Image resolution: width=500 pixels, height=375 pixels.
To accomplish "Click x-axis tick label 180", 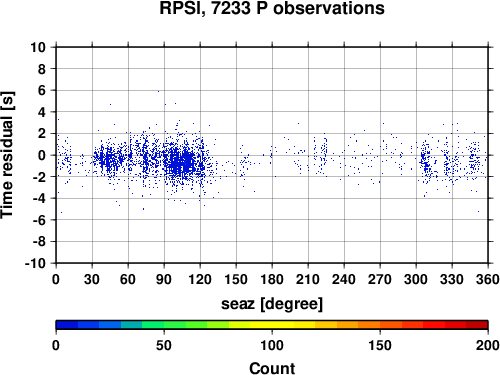I will point(272,279).
